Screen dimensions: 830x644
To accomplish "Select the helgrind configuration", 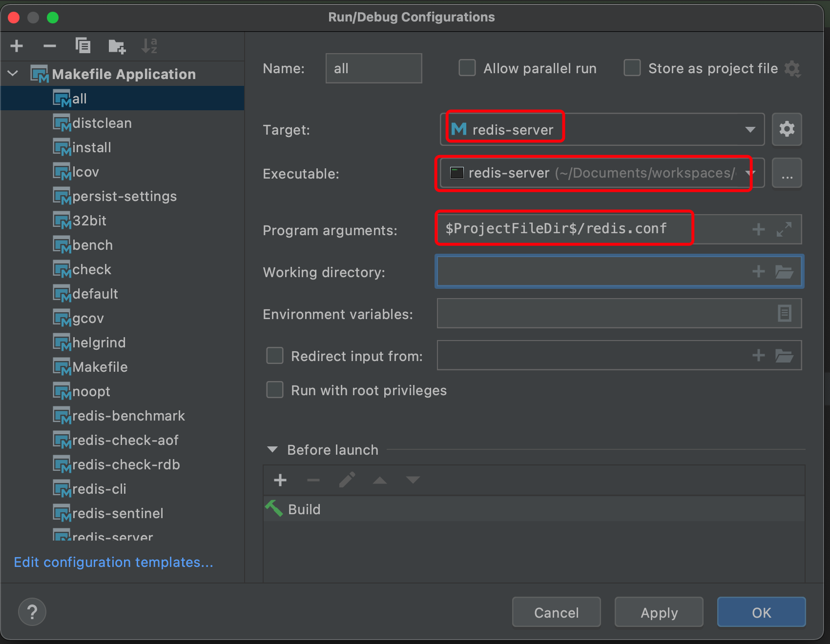I will point(123,342).
